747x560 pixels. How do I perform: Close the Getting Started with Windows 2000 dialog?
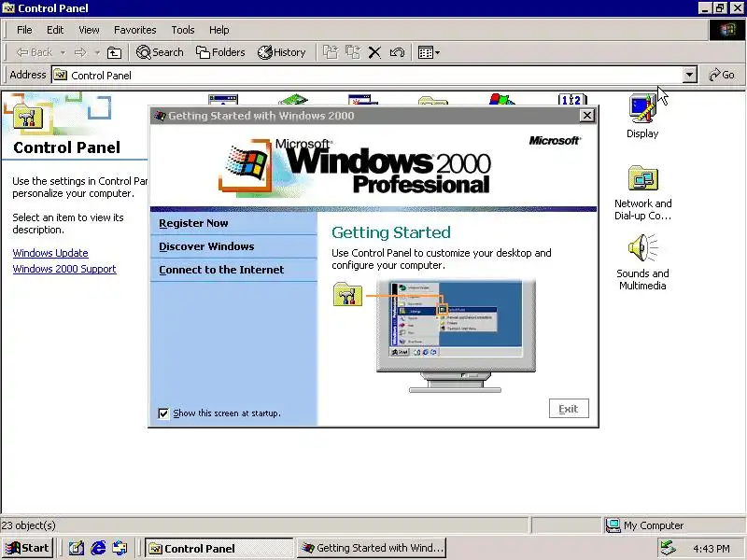point(587,115)
